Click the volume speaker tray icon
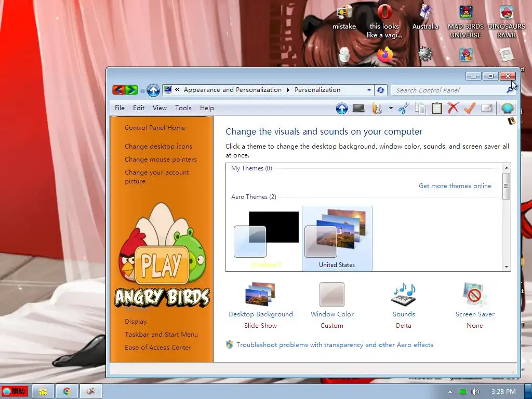Image resolution: width=532 pixels, height=399 pixels. (475, 392)
